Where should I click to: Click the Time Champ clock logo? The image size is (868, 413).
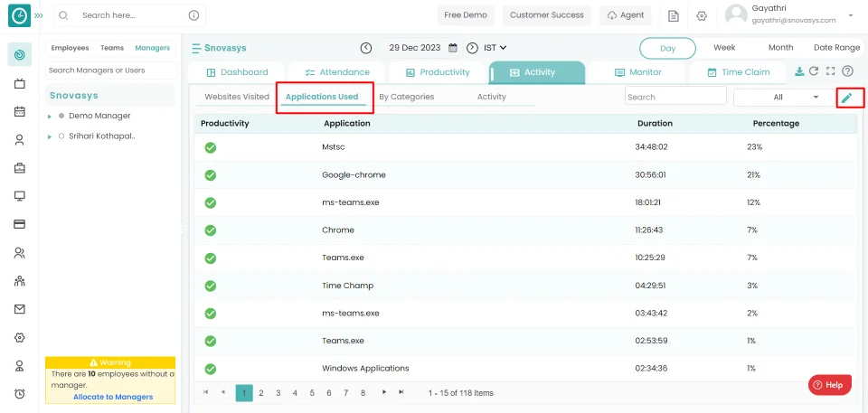(19, 15)
